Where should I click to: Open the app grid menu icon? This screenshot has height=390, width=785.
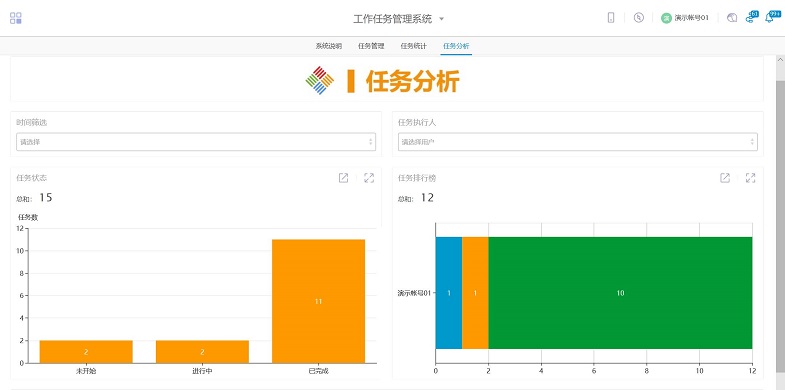pyautogui.click(x=16, y=18)
